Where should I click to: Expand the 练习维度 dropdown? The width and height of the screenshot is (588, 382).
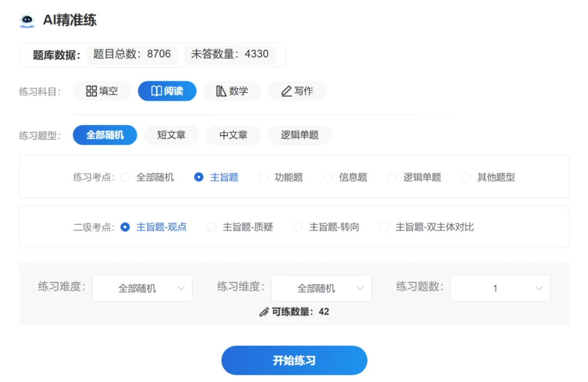pyautogui.click(x=321, y=288)
